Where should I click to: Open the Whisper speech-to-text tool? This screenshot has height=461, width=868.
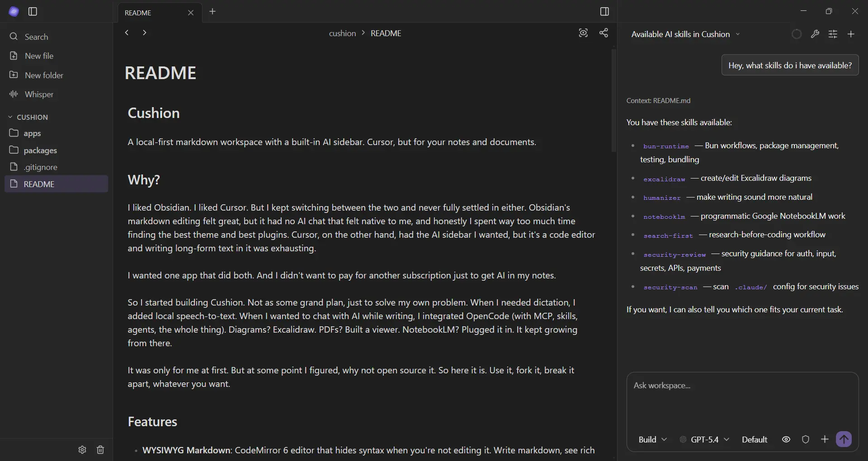click(38, 94)
